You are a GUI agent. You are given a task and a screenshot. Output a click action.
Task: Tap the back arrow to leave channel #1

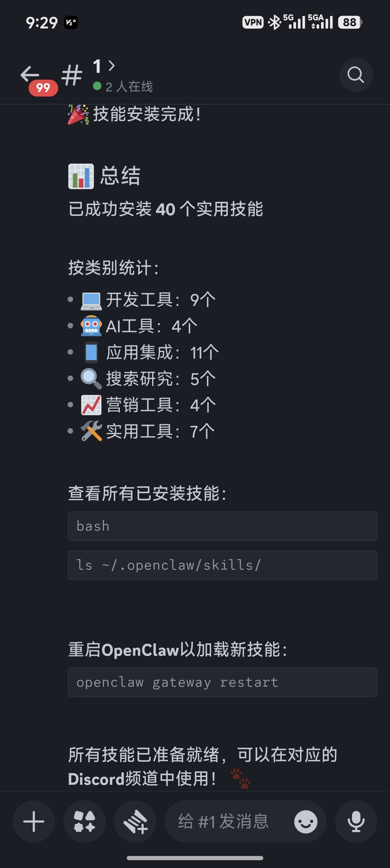(30, 75)
